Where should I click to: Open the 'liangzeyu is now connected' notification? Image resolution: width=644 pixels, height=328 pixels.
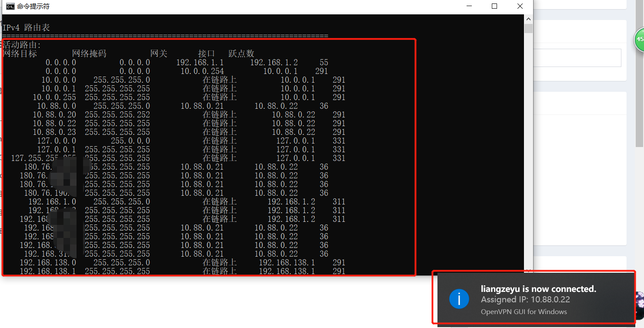[538, 289]
